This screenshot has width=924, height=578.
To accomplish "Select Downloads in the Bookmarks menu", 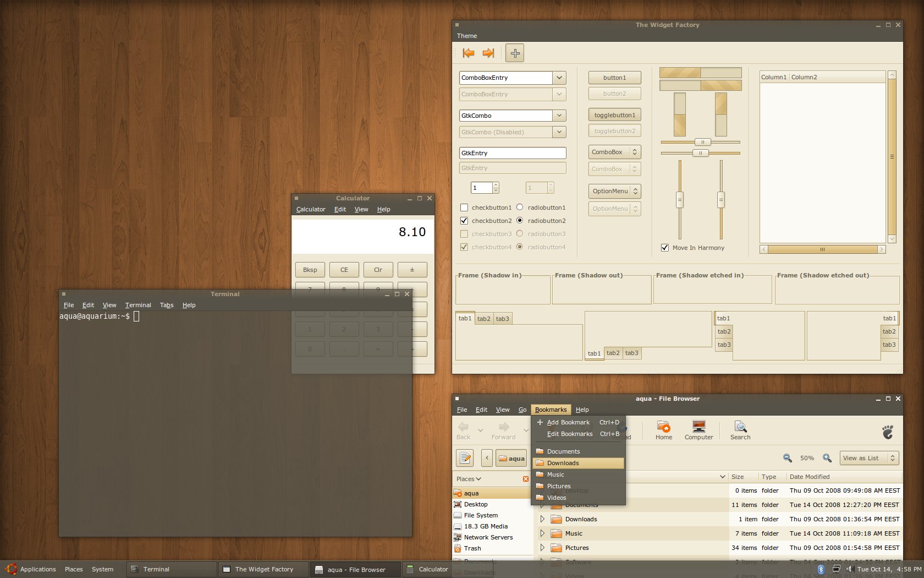I will [x=578, y=463].
